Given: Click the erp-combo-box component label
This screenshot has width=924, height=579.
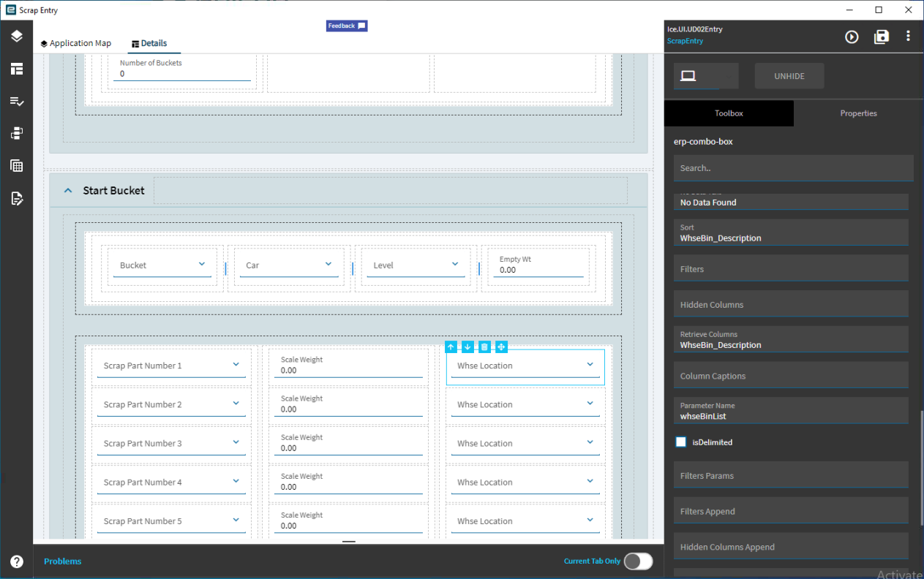Looking at the screenshot, I should click(x=703, y=142).
